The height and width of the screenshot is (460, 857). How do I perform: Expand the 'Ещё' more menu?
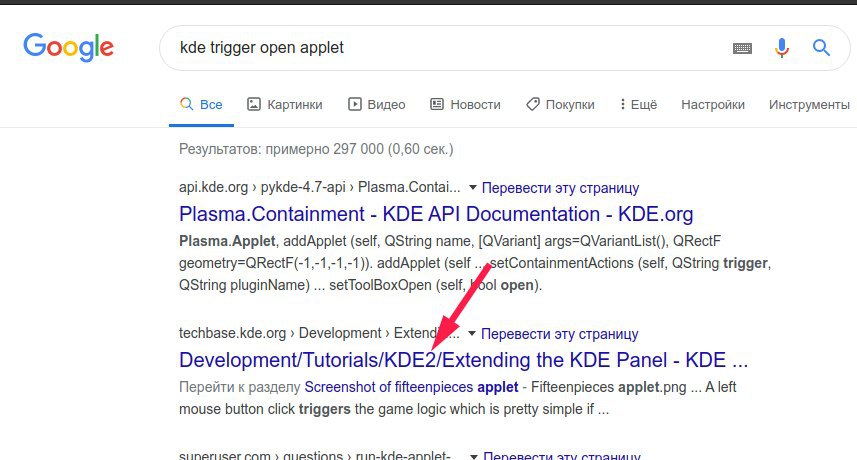(x=638, y=104)
